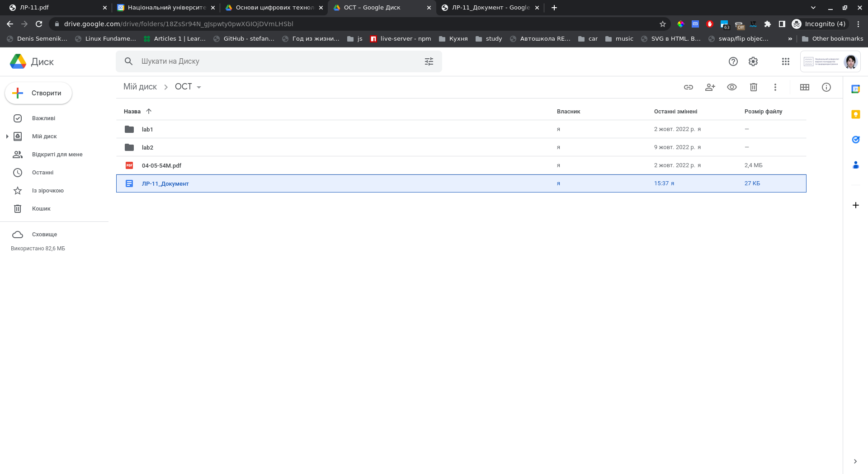Click the help question mark icon
Viewport: 868px width, 474px height.
click(733, 61)
